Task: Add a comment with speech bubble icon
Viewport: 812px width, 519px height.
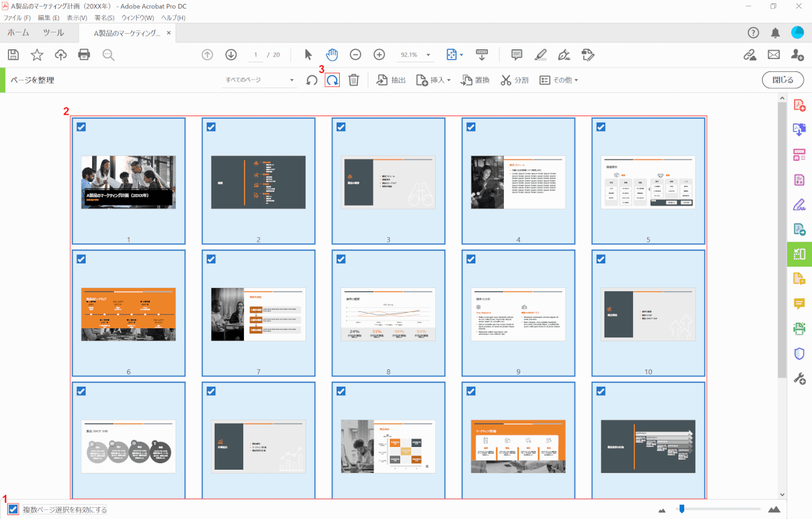Action: pyautogui.click(x=517, y=55)
